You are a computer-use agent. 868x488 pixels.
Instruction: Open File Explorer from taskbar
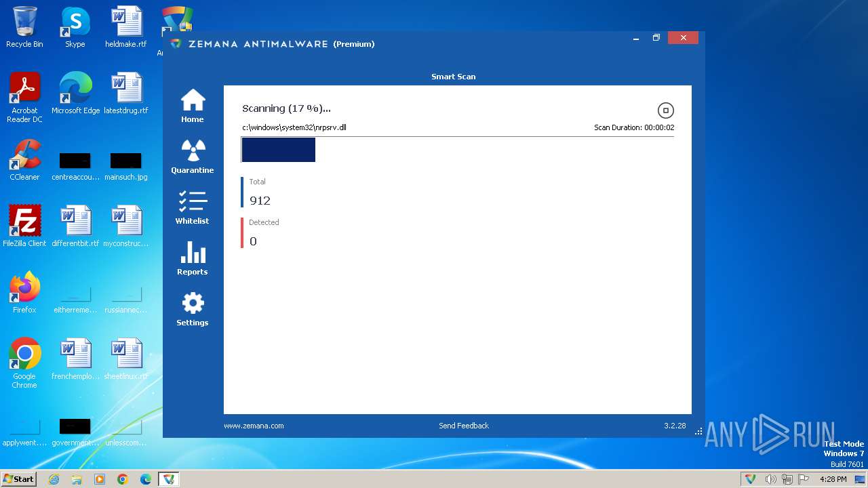(x=77, y=479)
